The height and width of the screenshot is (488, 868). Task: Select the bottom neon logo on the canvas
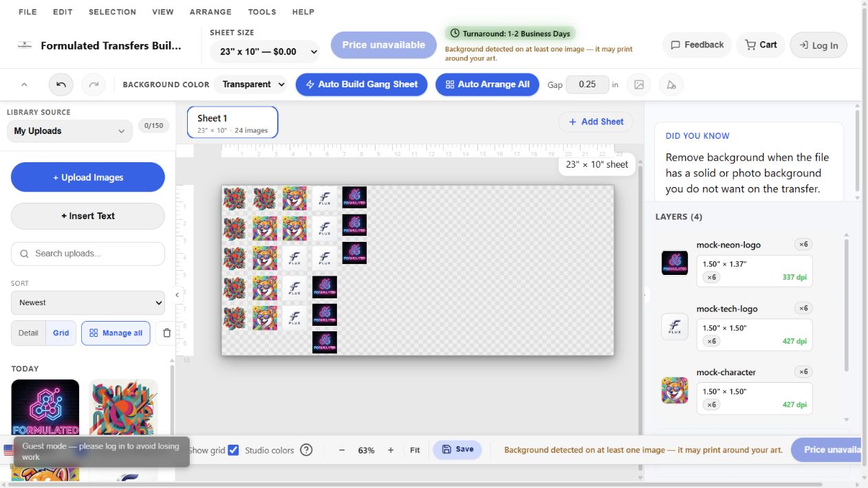(x=325, y=342)
